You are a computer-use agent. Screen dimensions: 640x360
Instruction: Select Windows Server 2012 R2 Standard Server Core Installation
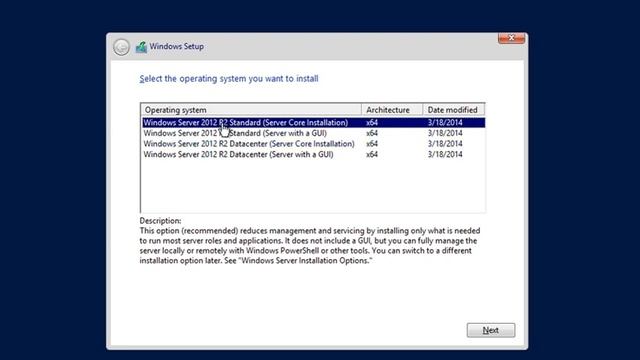click(313, 122)
